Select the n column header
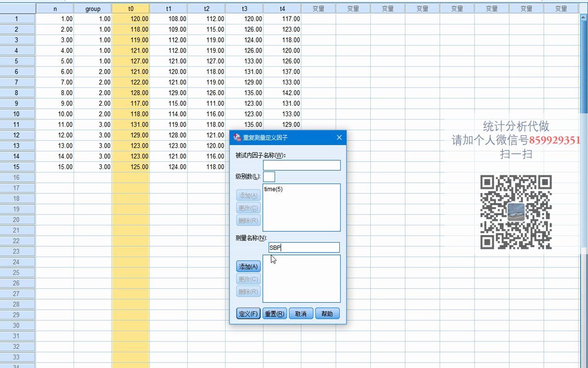This screenshot has width=588, height=368. click(55, 9)
